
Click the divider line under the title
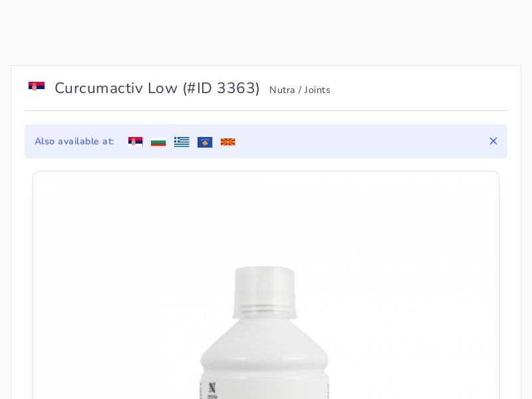click(x=266, y=110)
